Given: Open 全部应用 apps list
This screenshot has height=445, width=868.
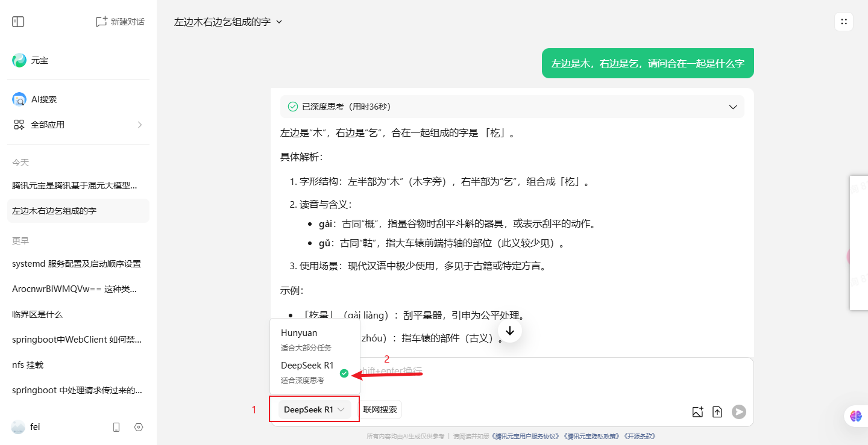Looking at the screenshot, I should coord(78,125).
